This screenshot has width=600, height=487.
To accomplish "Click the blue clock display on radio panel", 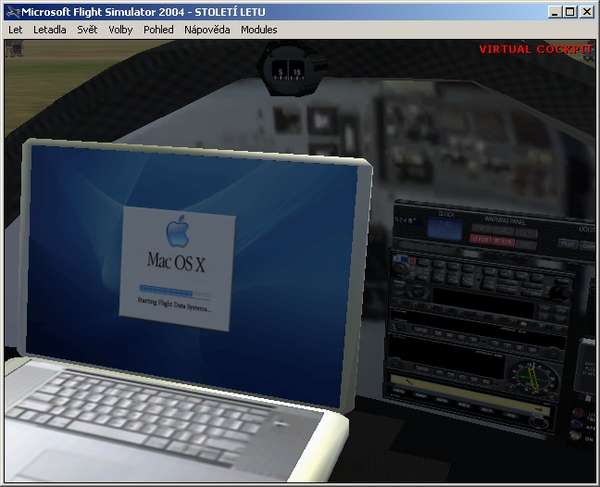I will 444,229.
